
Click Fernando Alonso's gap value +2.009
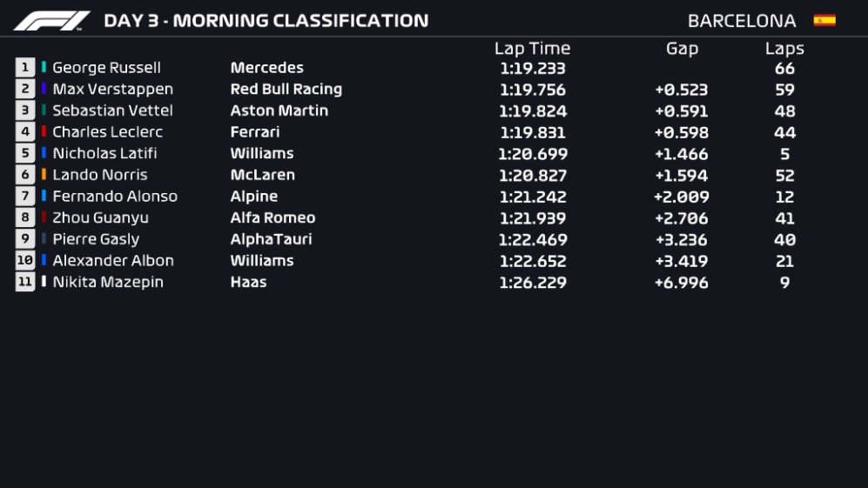(681, 197)
